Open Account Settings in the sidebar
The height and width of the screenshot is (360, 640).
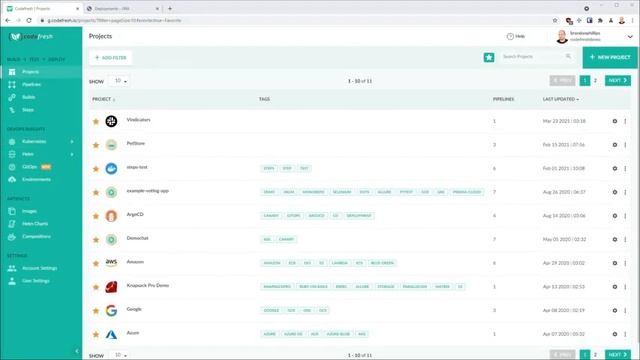(x=41, y=268)
